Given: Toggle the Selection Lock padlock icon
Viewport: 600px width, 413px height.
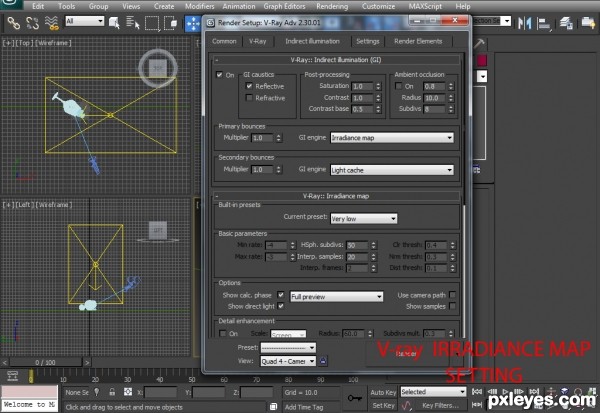Looking at the screenshot, I should (x=112, y=392).
